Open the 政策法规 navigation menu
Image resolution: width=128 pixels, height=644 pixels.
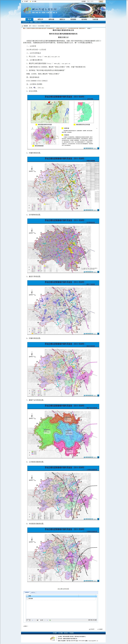[51, 19]
